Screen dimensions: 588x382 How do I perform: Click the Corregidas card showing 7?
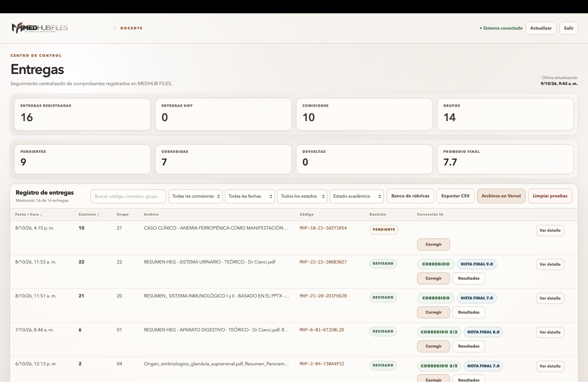[x=224, y=159]
